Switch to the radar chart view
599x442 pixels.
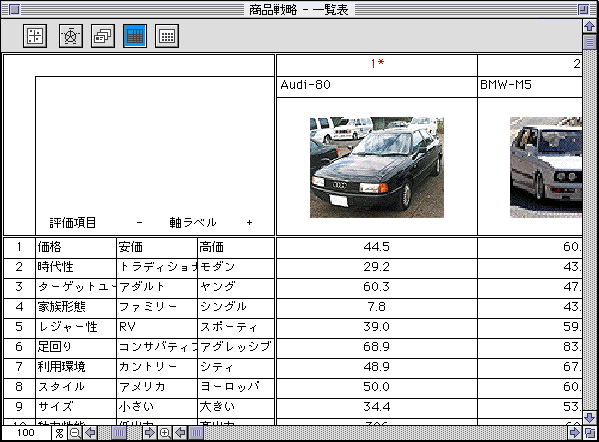tap(71, 36)
